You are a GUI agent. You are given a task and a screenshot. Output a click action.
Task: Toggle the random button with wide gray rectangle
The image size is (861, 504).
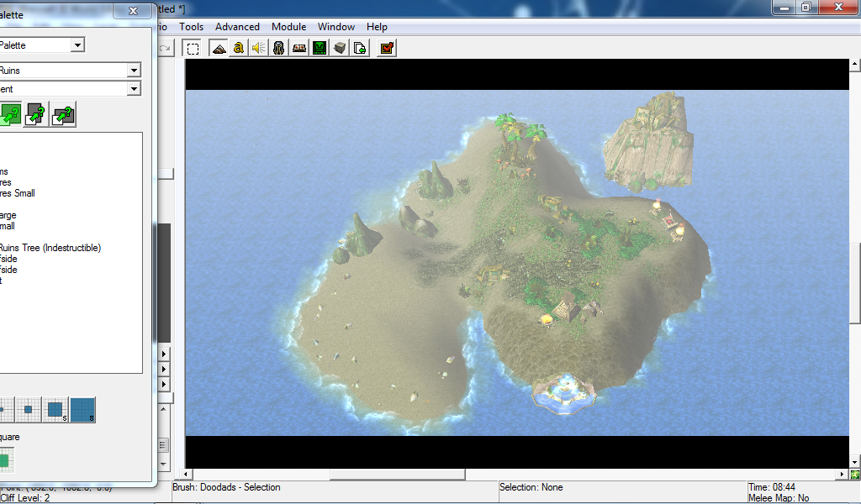coord(63,114)
